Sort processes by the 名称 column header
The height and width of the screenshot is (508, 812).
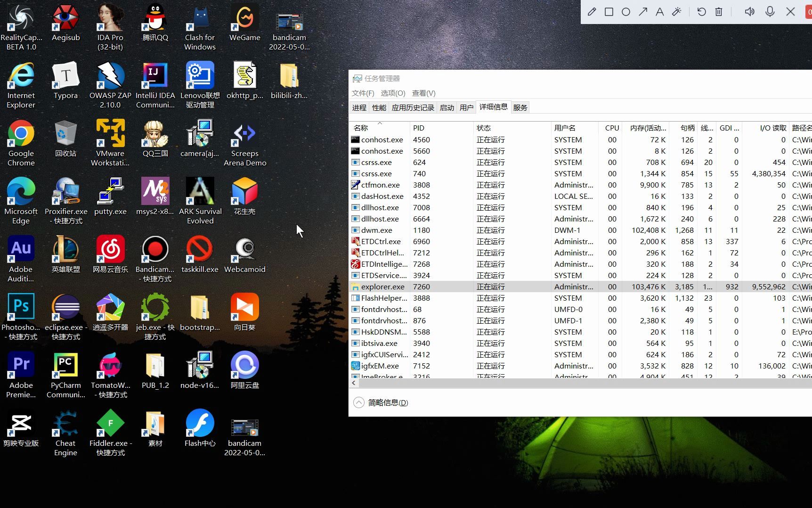click(x=380, y=128)
